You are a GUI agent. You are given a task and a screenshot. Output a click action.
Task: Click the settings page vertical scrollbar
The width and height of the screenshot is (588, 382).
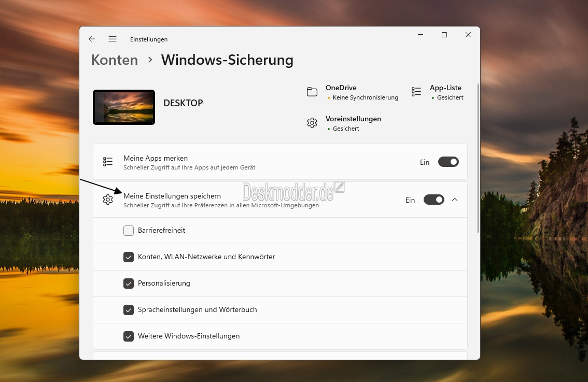pyautogui.click(x=478, y=158)
